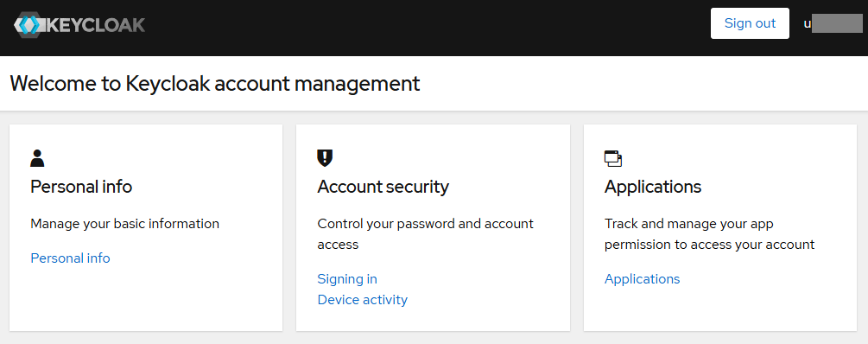
Task: Follow the blue Applications link
Action: pyautogui.click(x=642, y=278)
